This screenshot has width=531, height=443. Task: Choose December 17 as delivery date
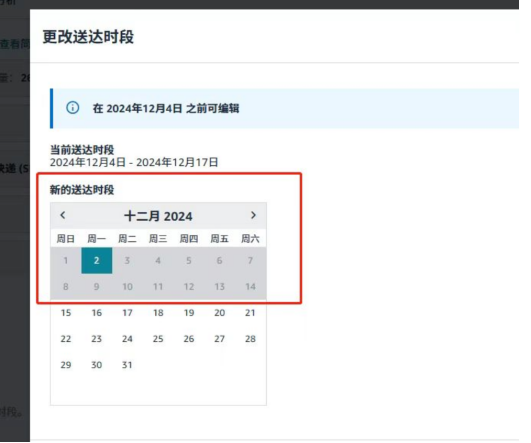tap(127, 313)
